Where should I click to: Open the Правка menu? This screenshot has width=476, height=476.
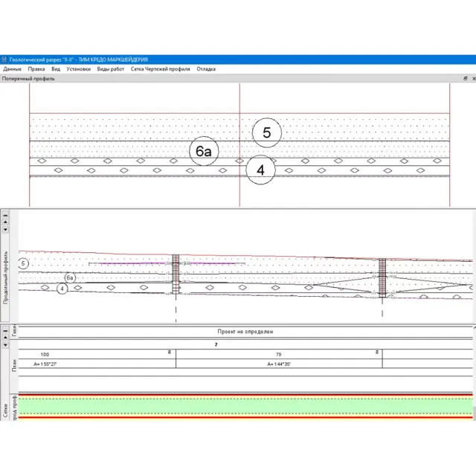[37, 69]
